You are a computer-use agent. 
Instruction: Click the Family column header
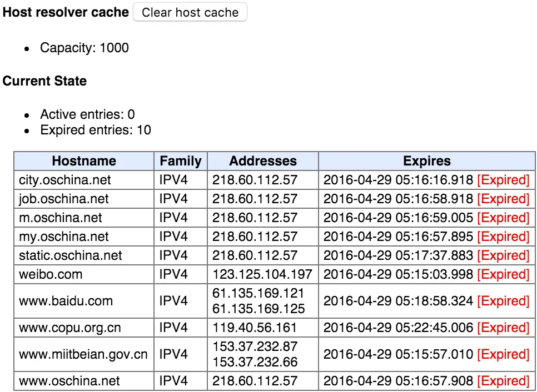[x=180, y=161]
